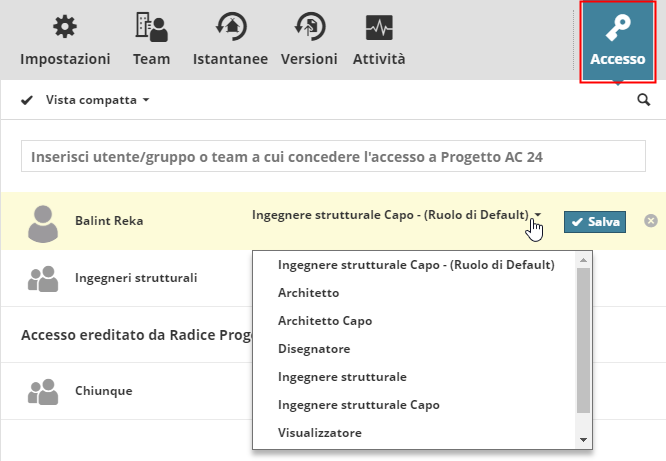
Task: Click the Chiunque group icon
Action: [x=43, y=391]
